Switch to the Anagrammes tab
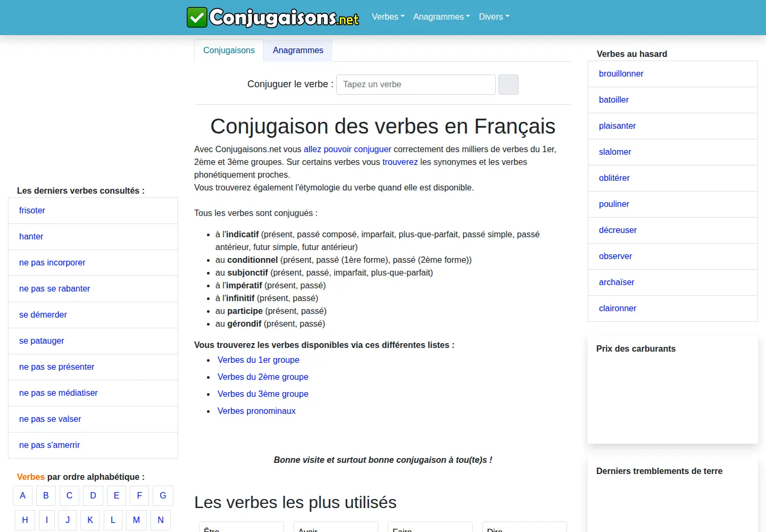766x532 pixels. tap(298, 51)
